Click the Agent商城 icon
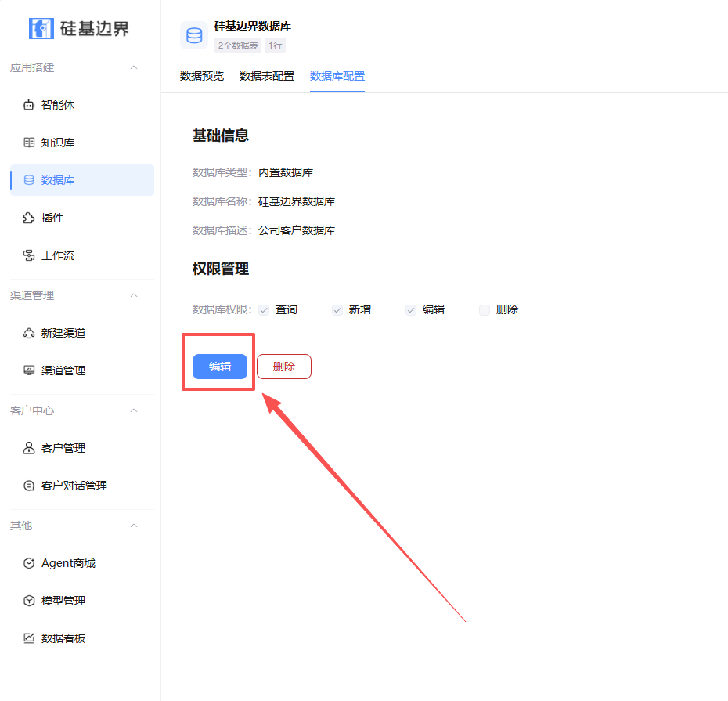Image resolution: width=728 pixels, height=701 pixels. click(29, 563)
